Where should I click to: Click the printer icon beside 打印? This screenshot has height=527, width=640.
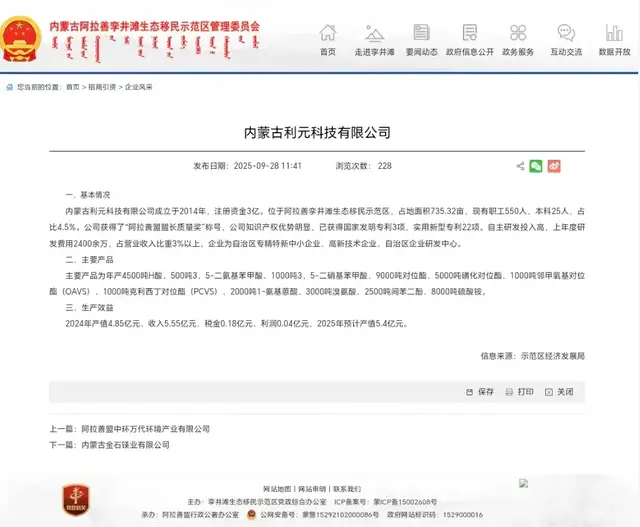tap(509, 392)
